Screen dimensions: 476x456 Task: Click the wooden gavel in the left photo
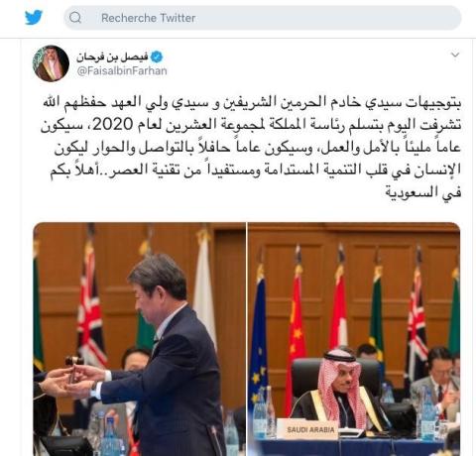[74, 368]
